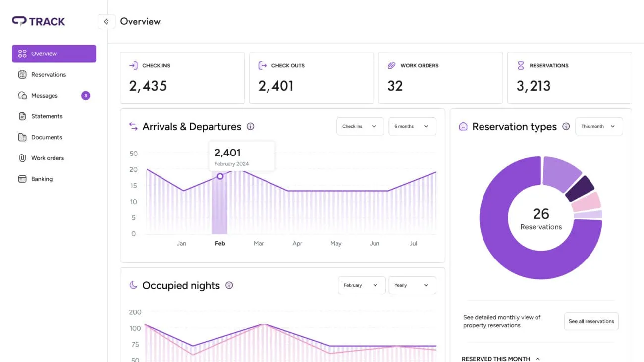This screenshot has width=644, height=362.
Task: Click the Check Ins arrow icon
Action: pyautogui.click(x=133, y=65)
